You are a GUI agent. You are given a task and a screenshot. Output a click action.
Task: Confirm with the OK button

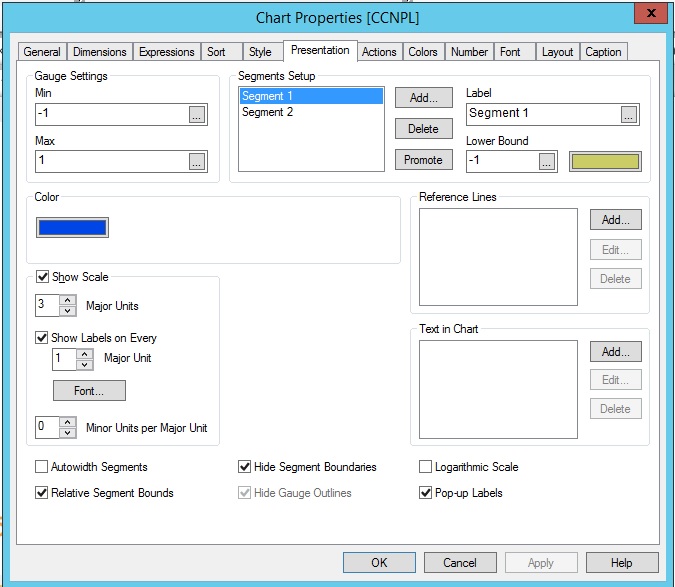(379, 563)
